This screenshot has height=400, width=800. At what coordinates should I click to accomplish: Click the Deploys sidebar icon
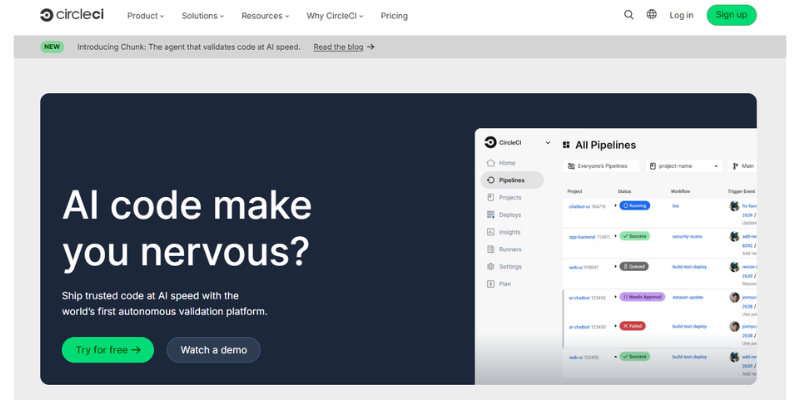tap(491, 215)
